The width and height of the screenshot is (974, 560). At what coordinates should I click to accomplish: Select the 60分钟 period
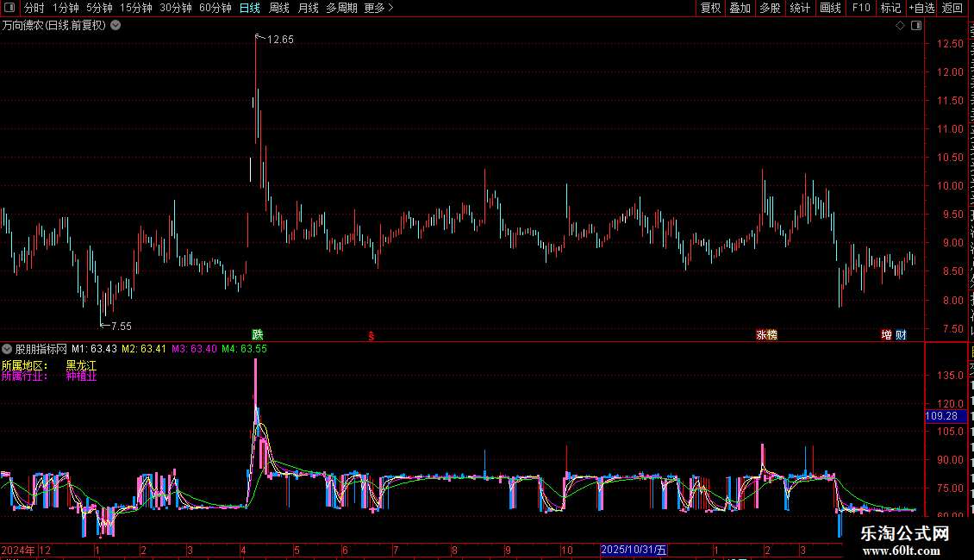[x=215, y=8]
